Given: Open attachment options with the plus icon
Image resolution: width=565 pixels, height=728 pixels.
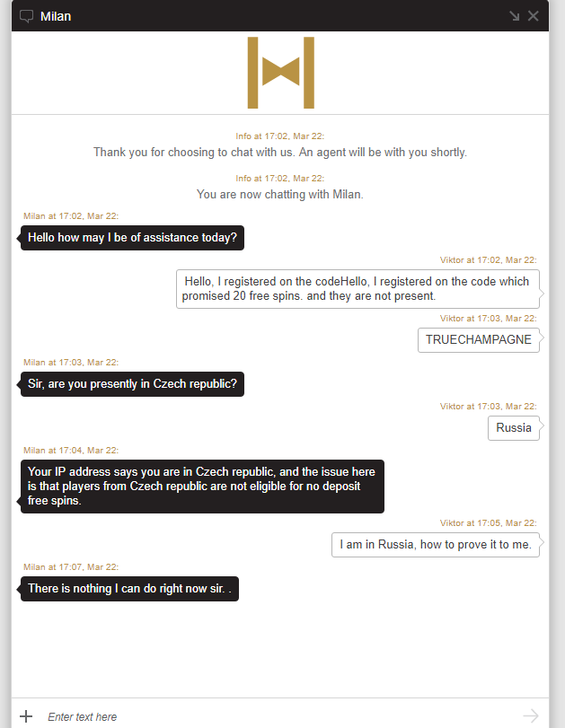Looking at the screenshot, I should tap(27, 716).
